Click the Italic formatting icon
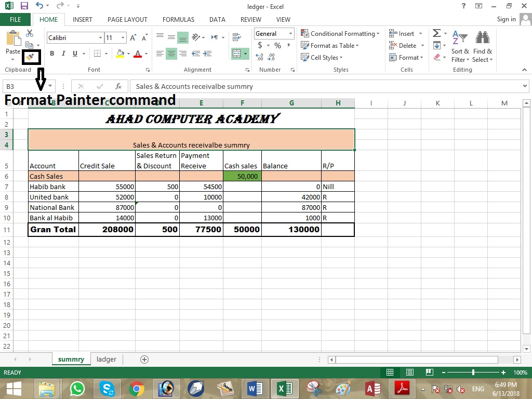532x399 pixels. pos(63,54)
